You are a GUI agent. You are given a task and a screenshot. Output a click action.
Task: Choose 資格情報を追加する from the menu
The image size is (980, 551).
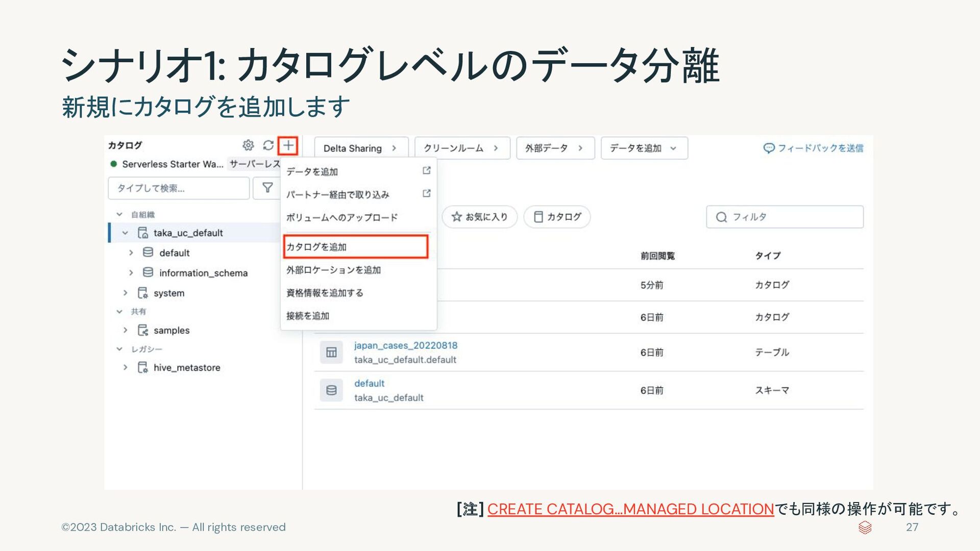[358, 293]
